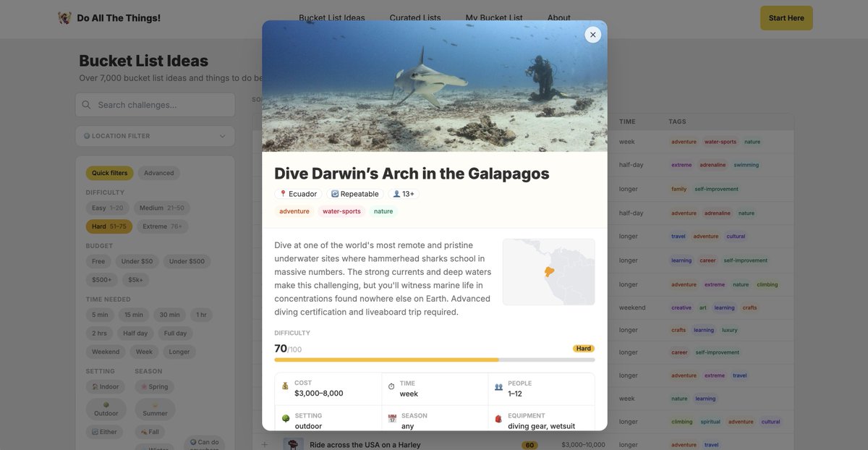Toggle the $5k+ budget filter
Screen dimensions: 868x450
pos(136,280)
